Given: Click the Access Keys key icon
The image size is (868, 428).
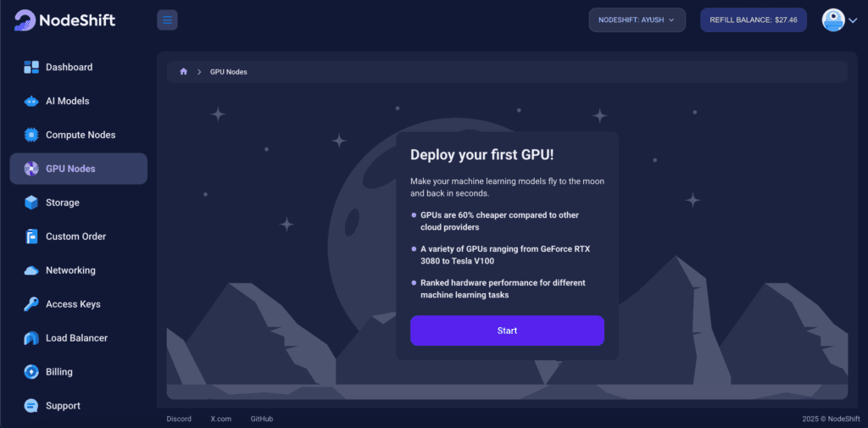Looking at the screenshot, I should click(x=31, y=304).
